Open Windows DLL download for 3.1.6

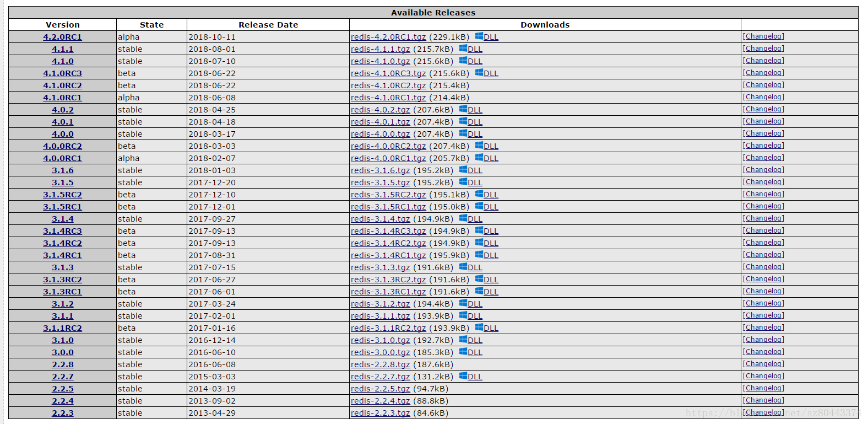[x=471, y=170]
